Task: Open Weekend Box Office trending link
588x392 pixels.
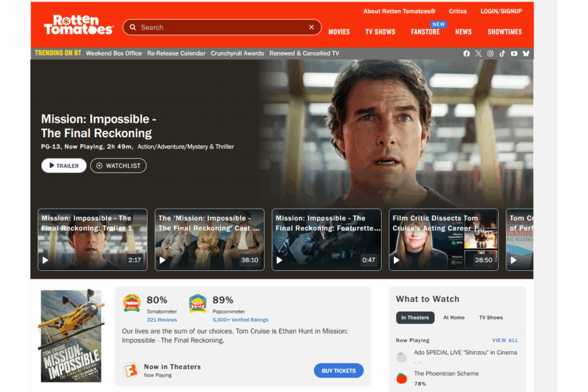Action: pos(114,53)
